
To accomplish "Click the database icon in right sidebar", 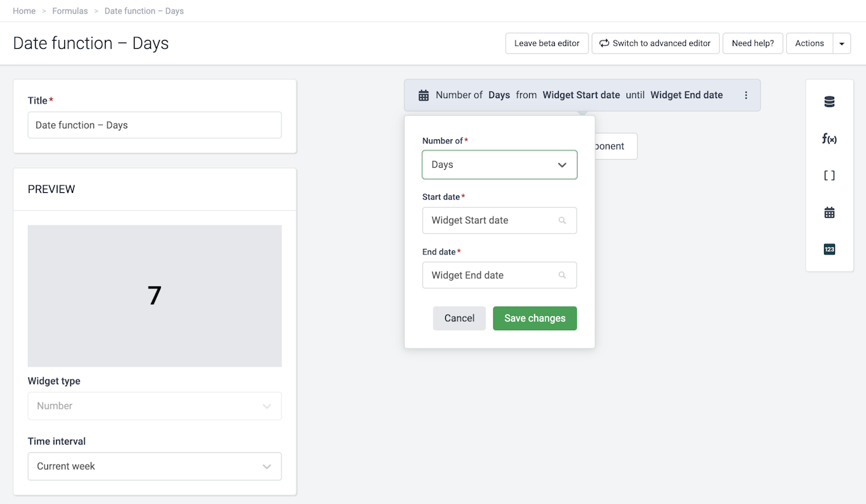I will point(829,102).
